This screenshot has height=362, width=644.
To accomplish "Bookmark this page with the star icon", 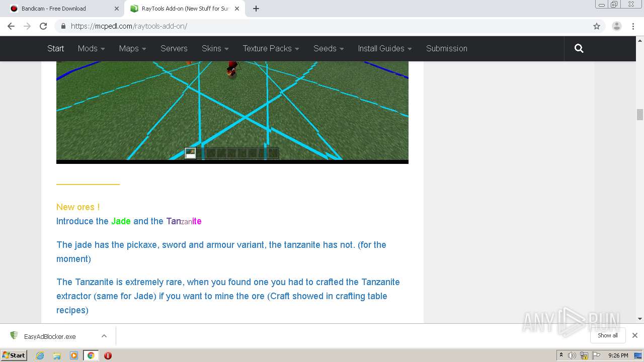I will tap(597, 26).
